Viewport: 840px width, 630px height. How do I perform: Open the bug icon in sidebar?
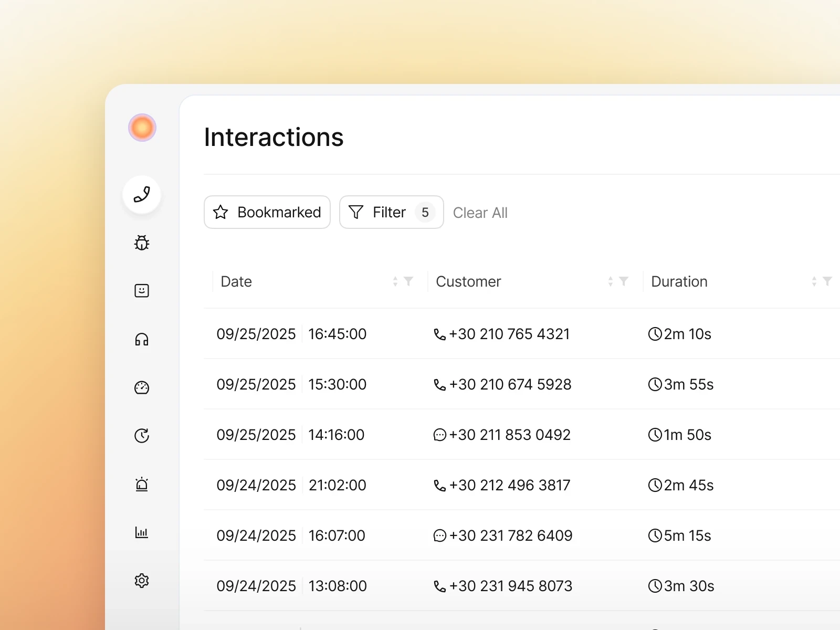(x=142, y=243)
